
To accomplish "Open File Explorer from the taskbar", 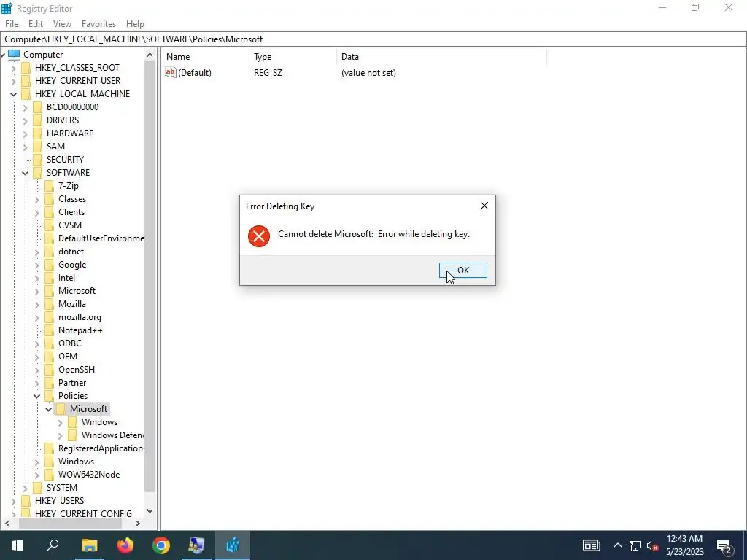I will [89, 545].
